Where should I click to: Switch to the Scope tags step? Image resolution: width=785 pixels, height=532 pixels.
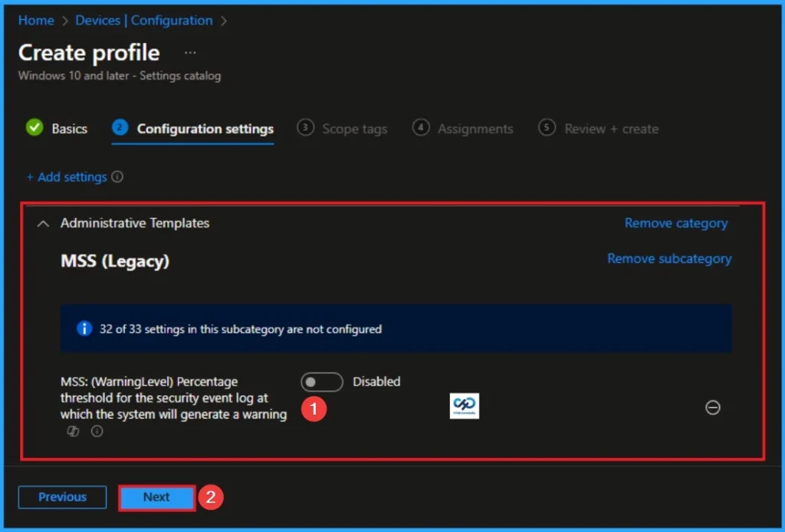click(x=354, y=129)
